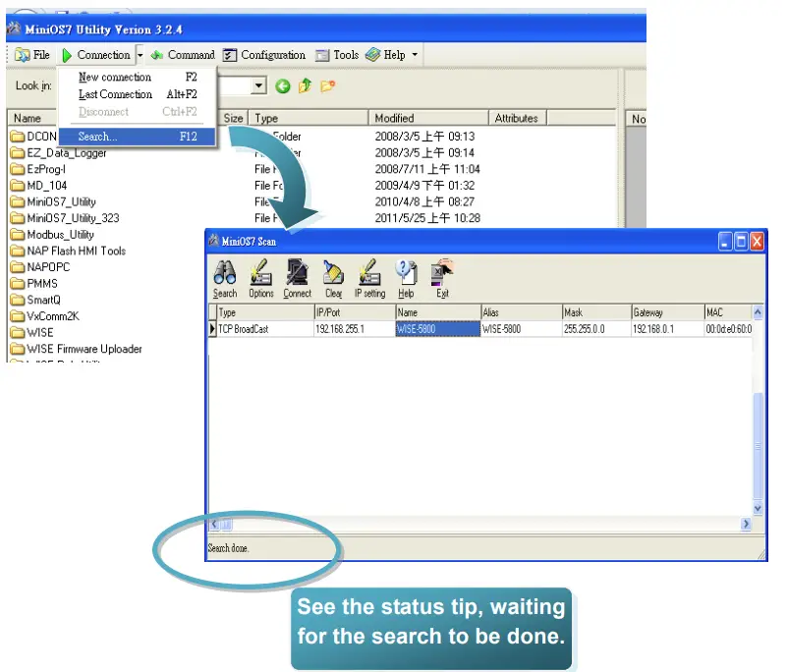Sort file list by Modified column header

[x=428, y=118]
